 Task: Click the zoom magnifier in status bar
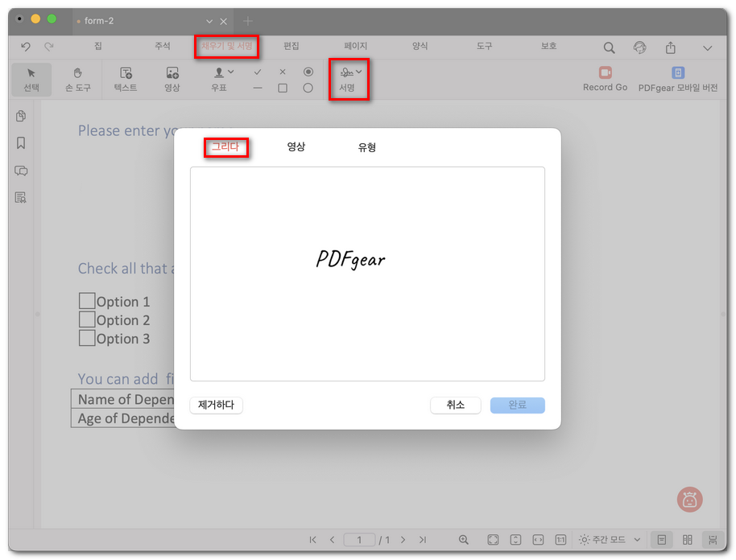click(463, 540)
